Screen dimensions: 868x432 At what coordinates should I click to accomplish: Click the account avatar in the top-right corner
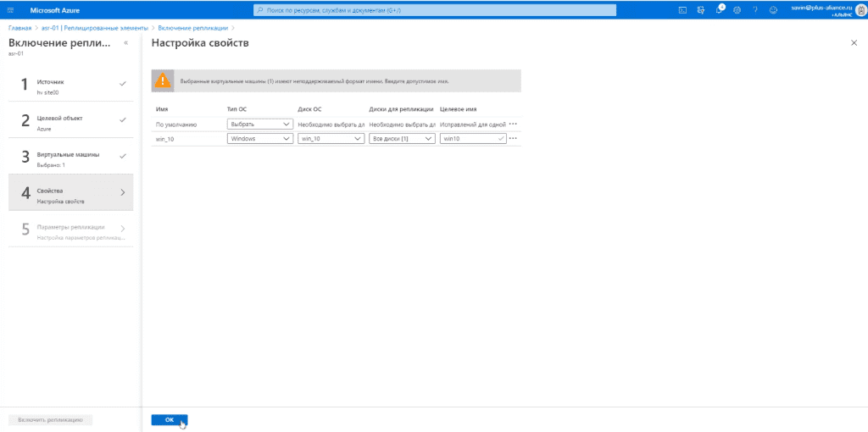860,10
